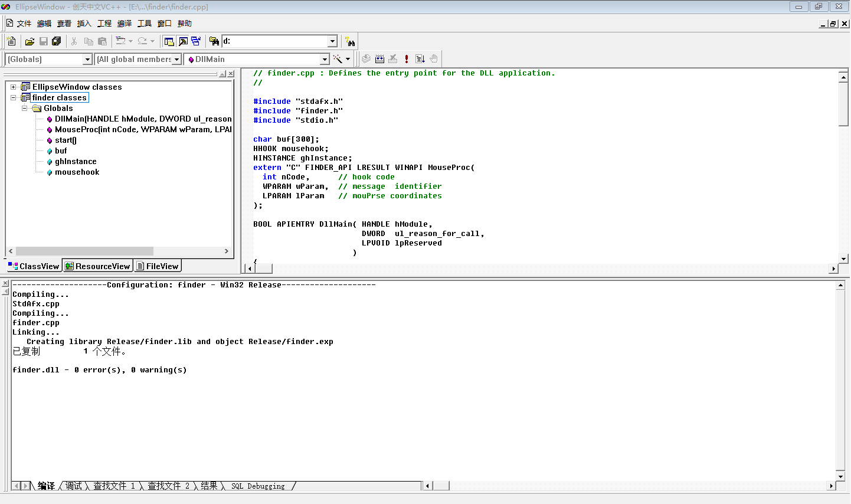The height and width of the screenshot is (504, 851).
Task: Cut the selection with scissors icon
Action: (74, 41)
